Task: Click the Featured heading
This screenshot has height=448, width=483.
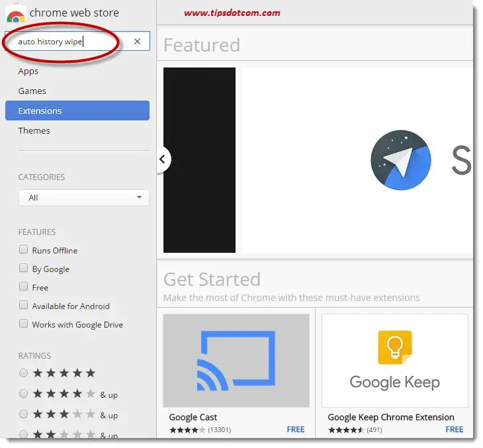Action: pyautogui.click(x=202, y=45)
